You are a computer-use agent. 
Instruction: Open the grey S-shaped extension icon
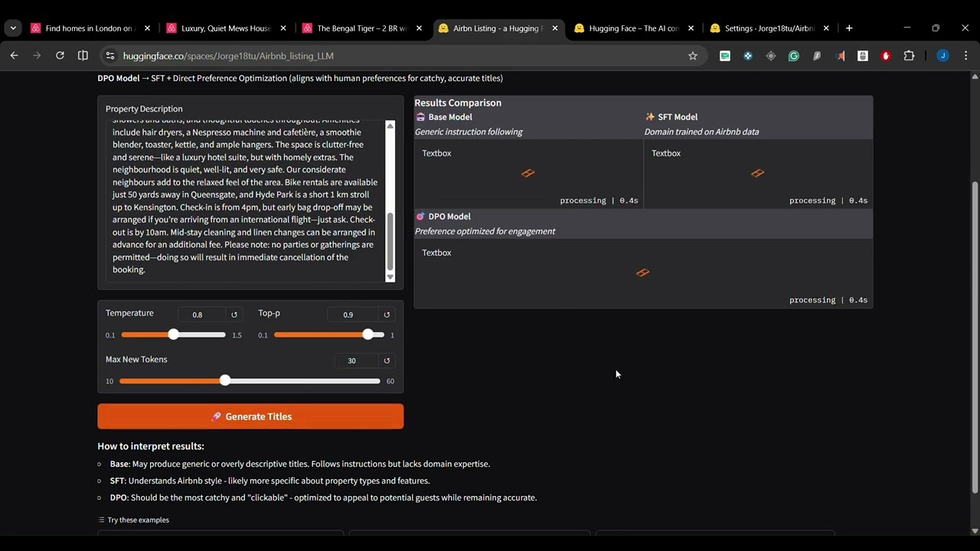click(817, 56)
